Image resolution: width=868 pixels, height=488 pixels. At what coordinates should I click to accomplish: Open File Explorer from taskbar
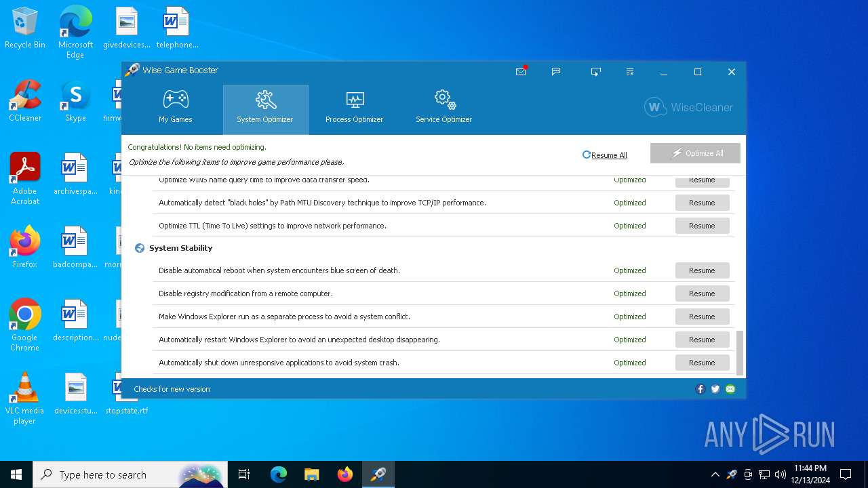[x=311, y=474]
